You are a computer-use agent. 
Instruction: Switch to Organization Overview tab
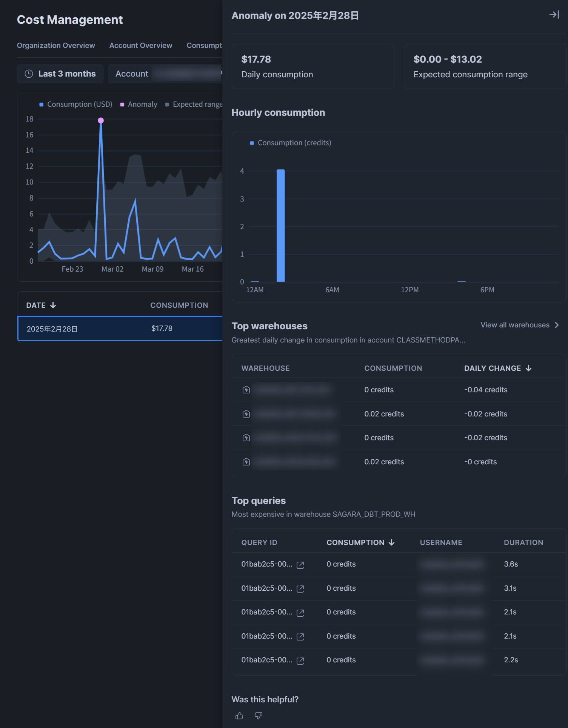56,45
